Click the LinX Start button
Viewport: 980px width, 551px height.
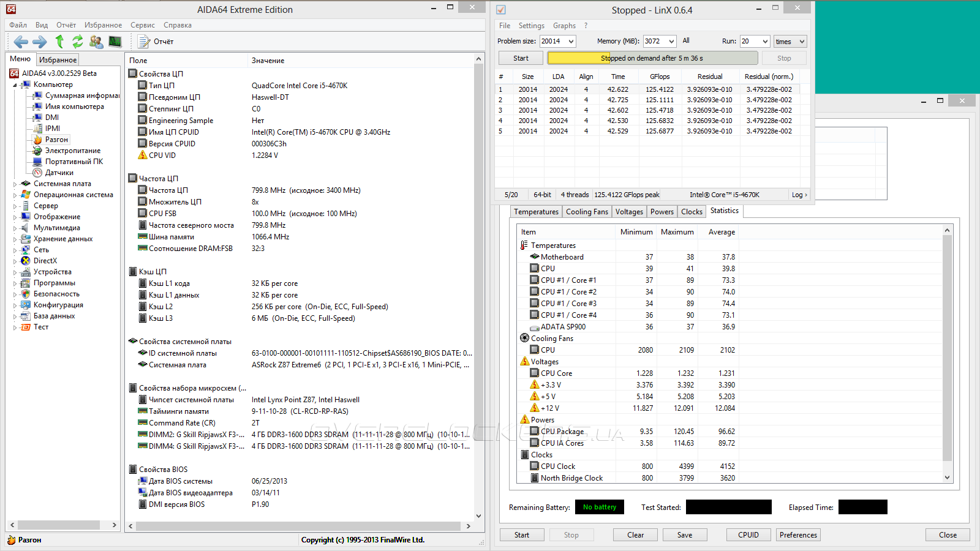click(521, 58)
